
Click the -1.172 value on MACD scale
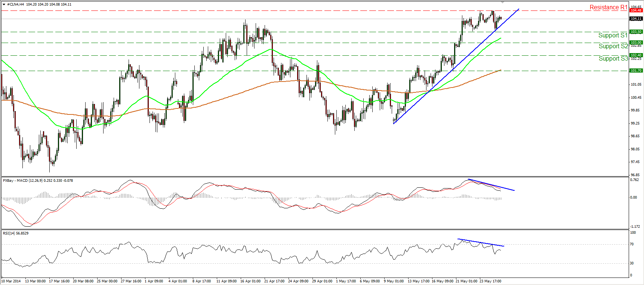tap(634, 227)
